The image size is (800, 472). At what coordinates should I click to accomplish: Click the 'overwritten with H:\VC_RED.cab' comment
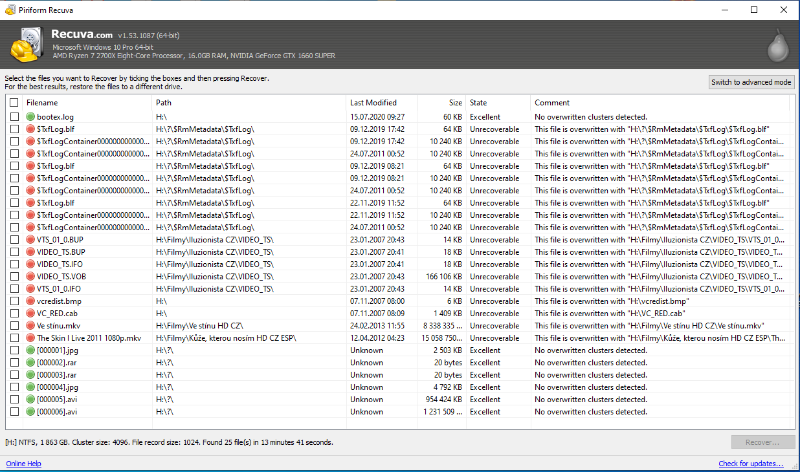pyautogui.click(x=610, y=313)
